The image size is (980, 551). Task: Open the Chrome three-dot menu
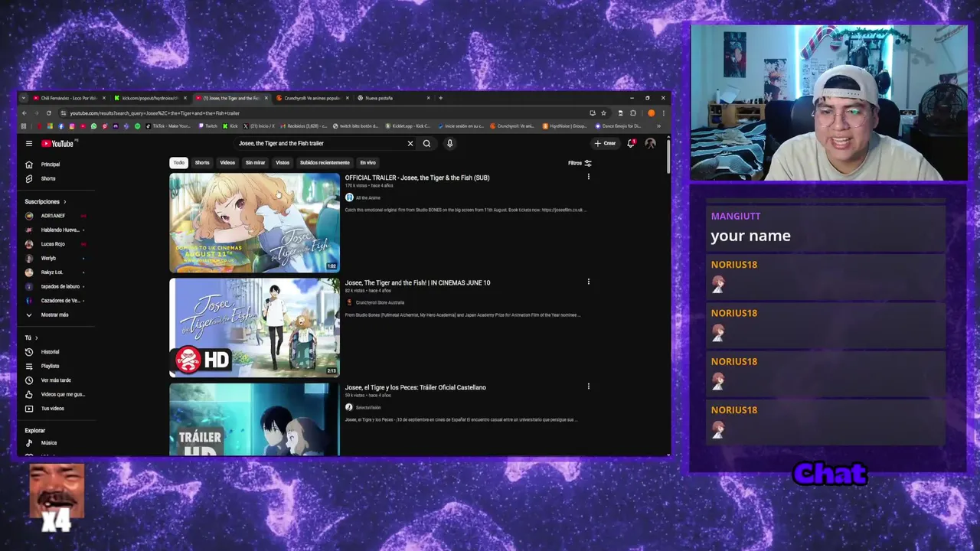pos(663,113)
